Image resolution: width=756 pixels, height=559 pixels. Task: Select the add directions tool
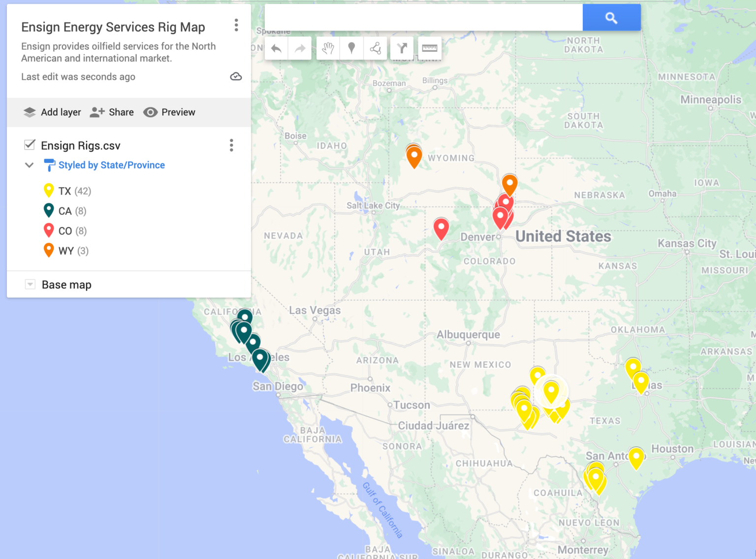[x=402, y=48]
